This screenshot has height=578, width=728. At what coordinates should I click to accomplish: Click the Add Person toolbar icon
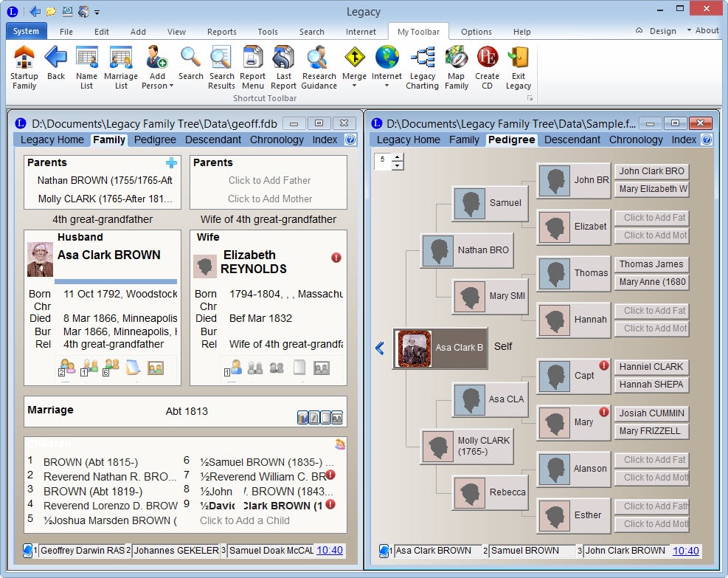pos(157,58)
